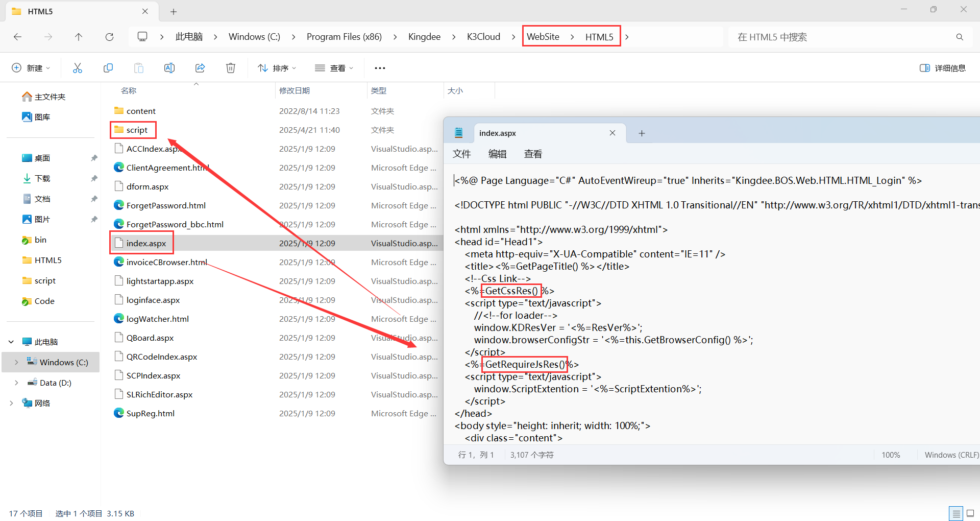The image size is (980, 521).
Task: Switch to details list view icon
Action: pos(956,513)
